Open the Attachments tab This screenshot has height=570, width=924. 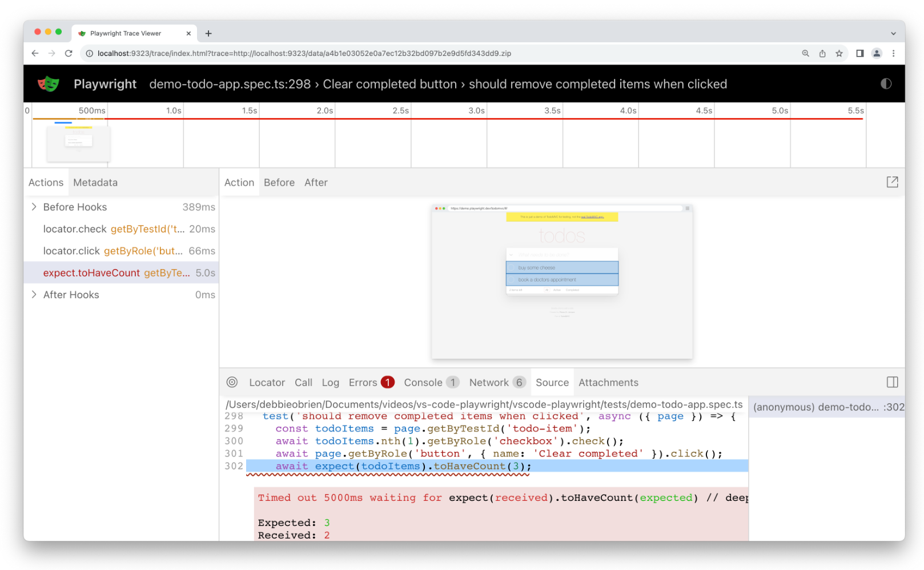(x=608, y=383)
